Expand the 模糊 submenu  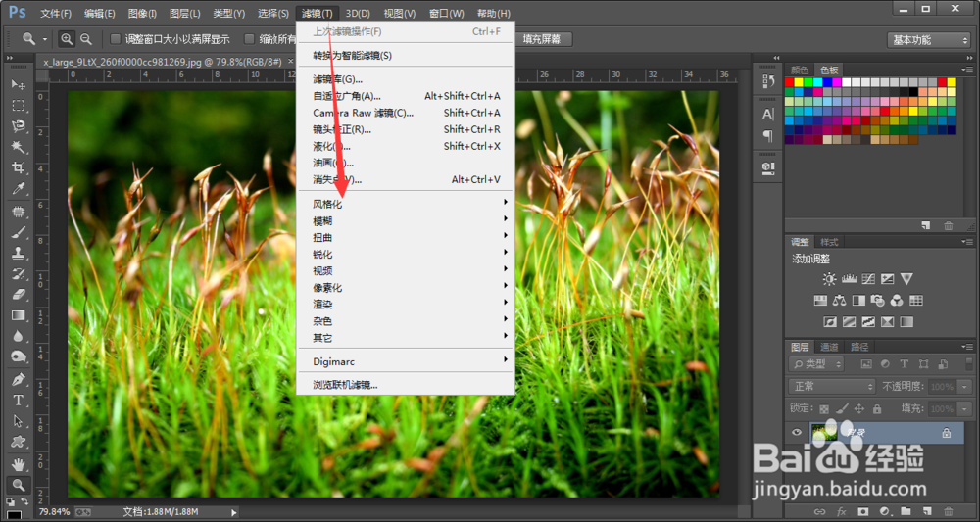pos(405,221)
